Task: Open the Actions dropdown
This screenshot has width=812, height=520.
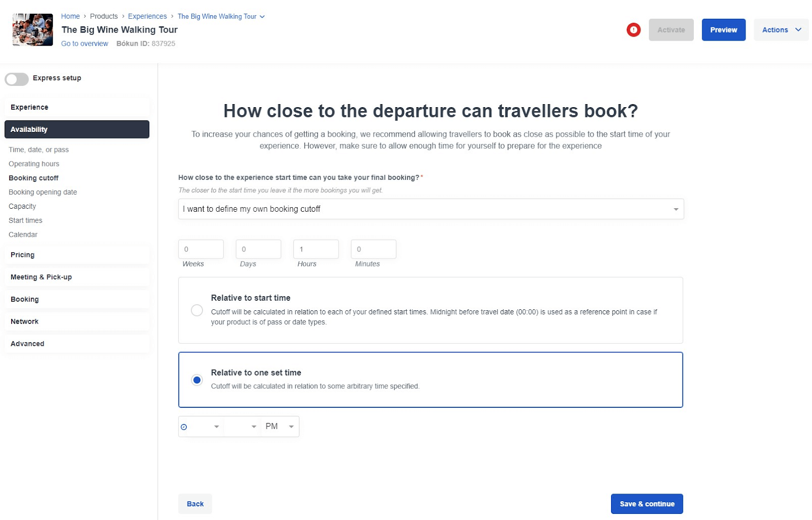Action: [x=781, y=29]
